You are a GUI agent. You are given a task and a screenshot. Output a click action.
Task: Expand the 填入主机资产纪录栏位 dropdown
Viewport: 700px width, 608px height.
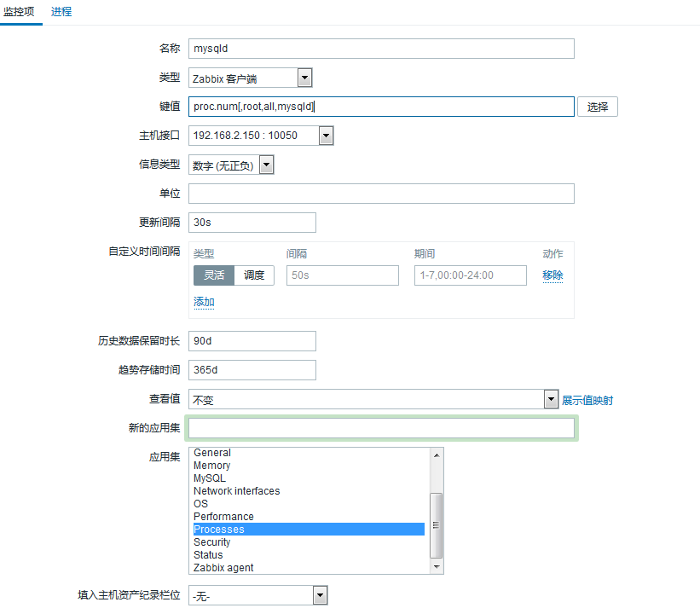(x=320, y=595)
